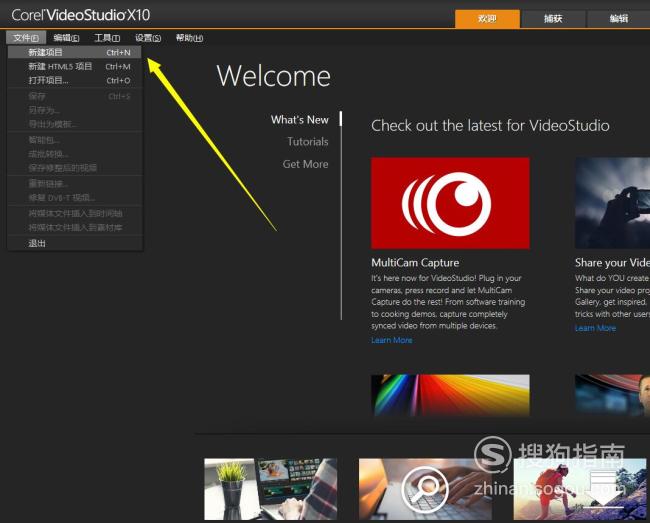Switch to the 欢迎 workspace tab
Image resolution: width=650 pixels, height=523 pixels.
(x=487, y=19)
